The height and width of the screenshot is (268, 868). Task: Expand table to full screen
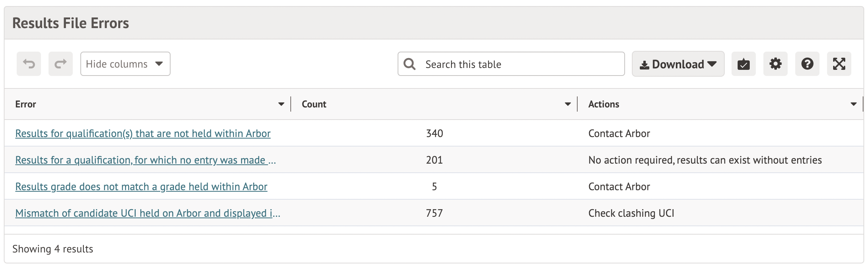tap(839, 64)
